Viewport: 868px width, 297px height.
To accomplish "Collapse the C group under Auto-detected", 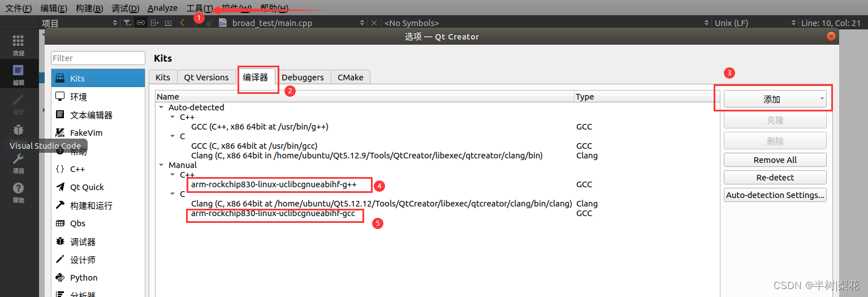I will click(173, 136).
